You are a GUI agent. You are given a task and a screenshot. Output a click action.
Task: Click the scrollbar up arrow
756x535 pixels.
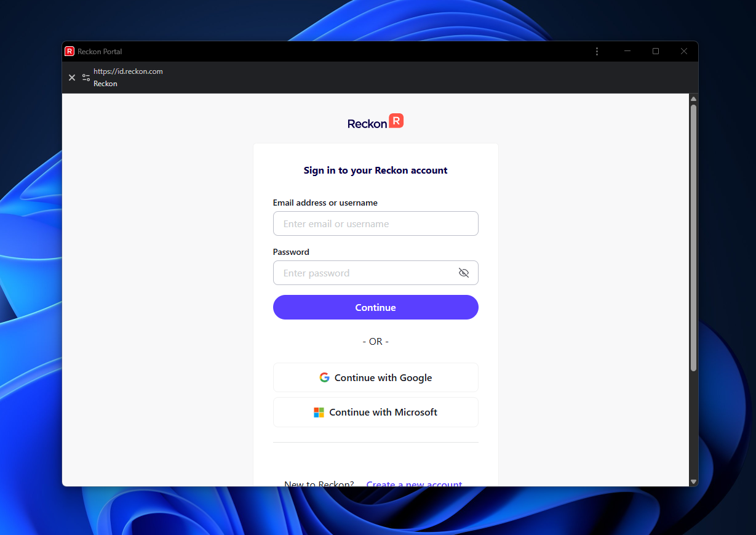[x=694, y=99]
